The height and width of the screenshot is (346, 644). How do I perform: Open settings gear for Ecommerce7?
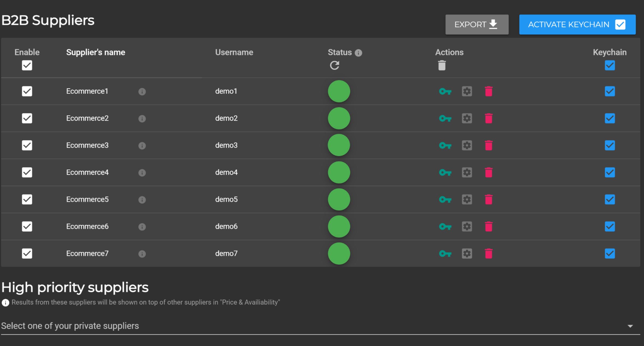pos(467,254)
